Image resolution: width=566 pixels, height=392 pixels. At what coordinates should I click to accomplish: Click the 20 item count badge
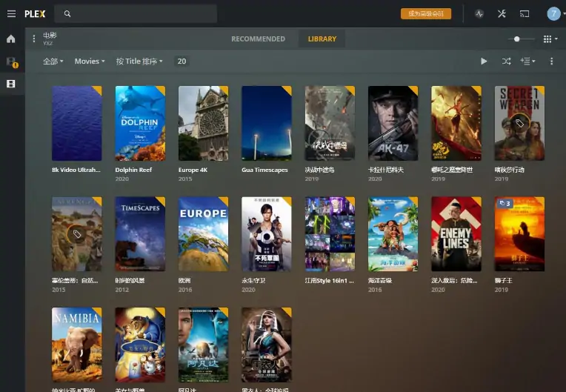[x=182, y=62]
